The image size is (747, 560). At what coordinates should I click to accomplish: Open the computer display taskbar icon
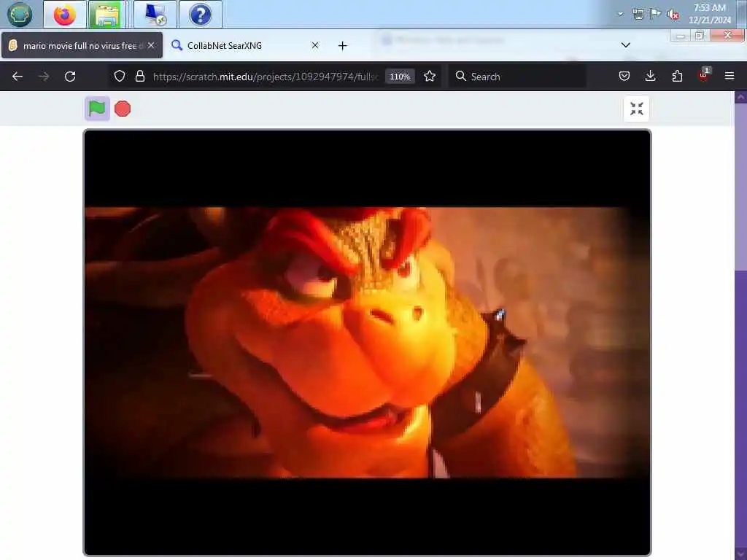[155, 15]
